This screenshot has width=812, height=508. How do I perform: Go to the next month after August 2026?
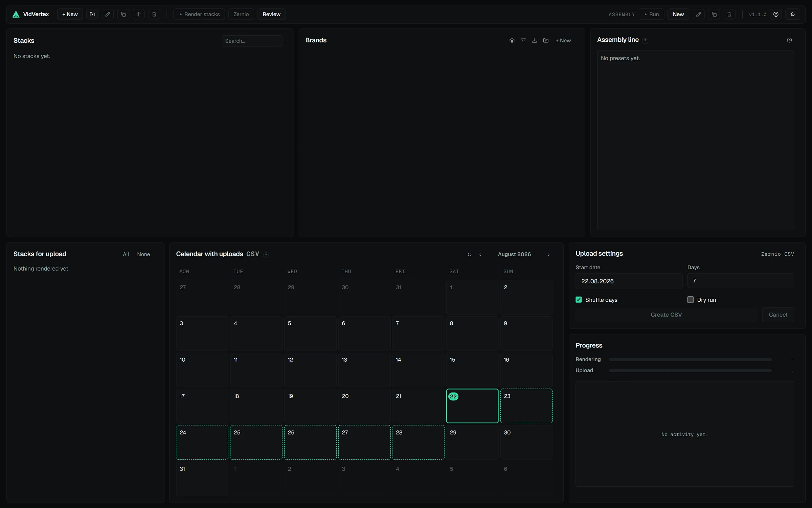click(x=548, y=254)
